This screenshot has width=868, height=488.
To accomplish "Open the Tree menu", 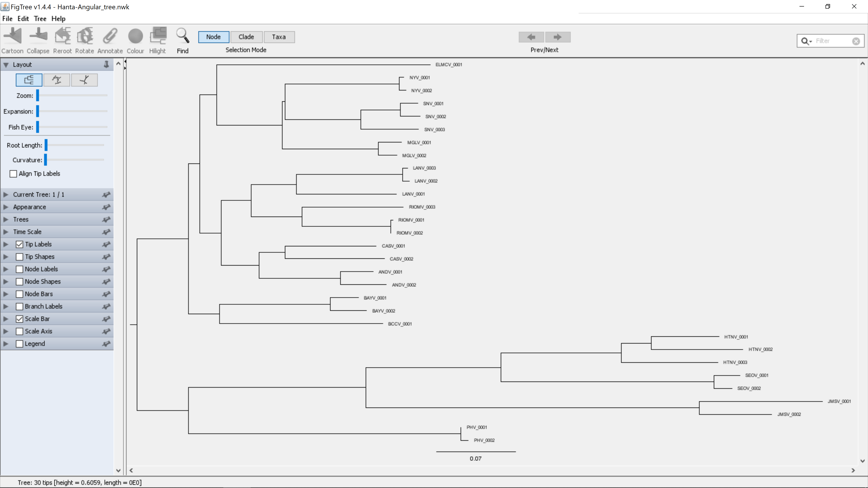I will pyautogui.click(x=40, y=19).
